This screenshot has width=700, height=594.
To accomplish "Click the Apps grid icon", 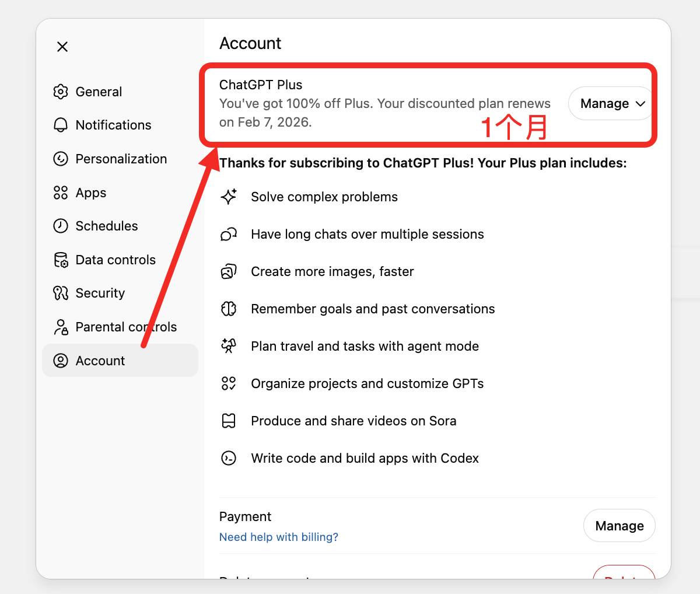I will [61, 193].
